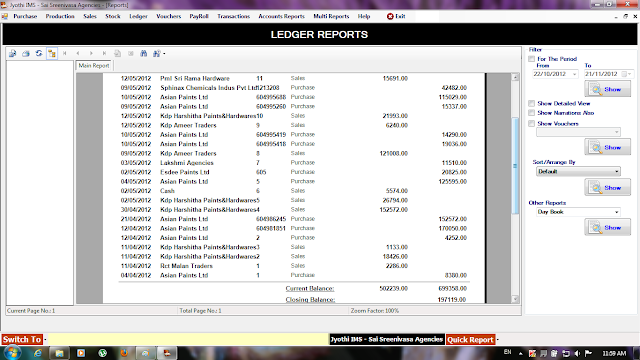Open the Vouchers menu
640x360 pixels.
[169, 16]
